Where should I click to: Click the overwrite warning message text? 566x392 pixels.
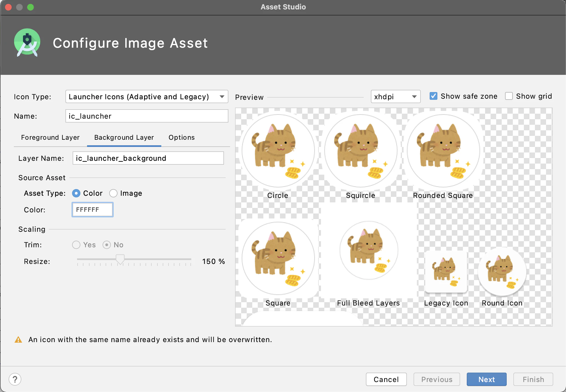pos(150,340)
